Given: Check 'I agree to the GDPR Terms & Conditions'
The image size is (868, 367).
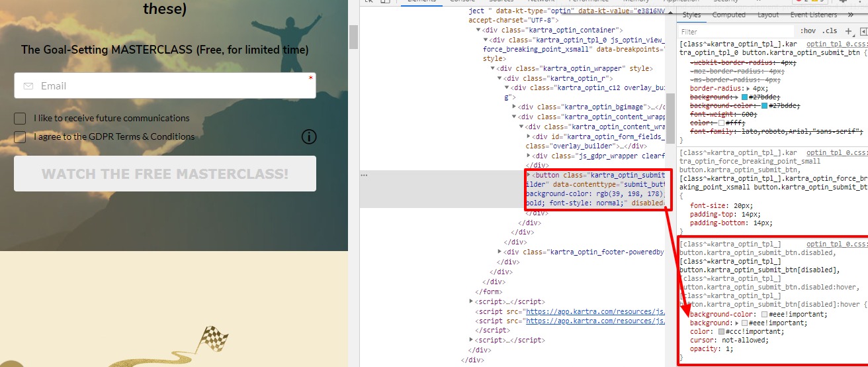Looking at the screenshot, I should pyautogui.click(x=20, y=137).
